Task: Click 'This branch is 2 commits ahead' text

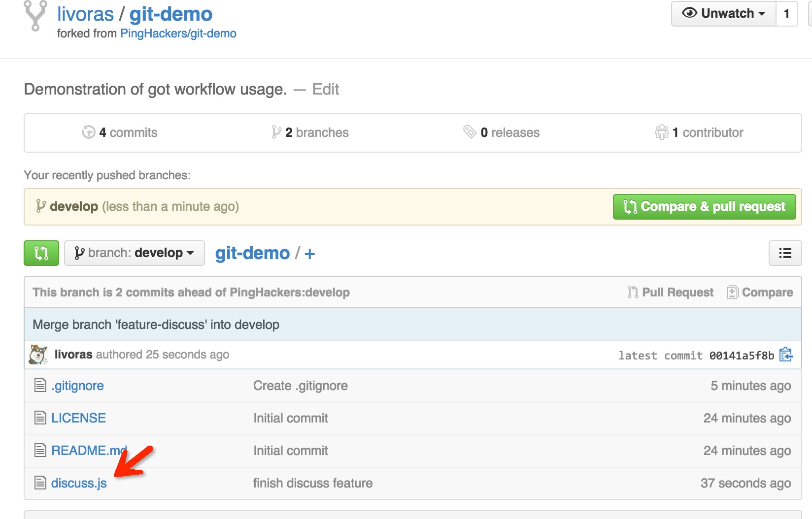Action: pyautogui.click(x=191, y=292)
